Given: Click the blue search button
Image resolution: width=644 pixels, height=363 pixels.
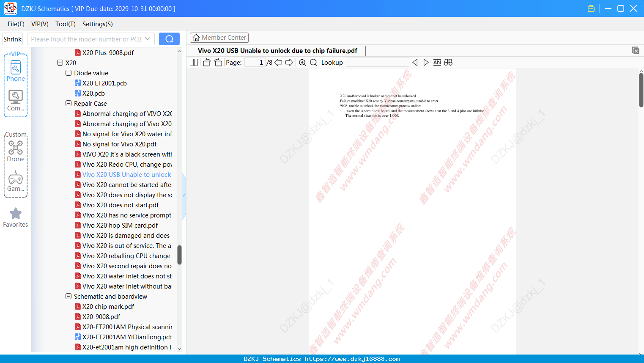Looking at the screenshot, I should tap(169, 39).
